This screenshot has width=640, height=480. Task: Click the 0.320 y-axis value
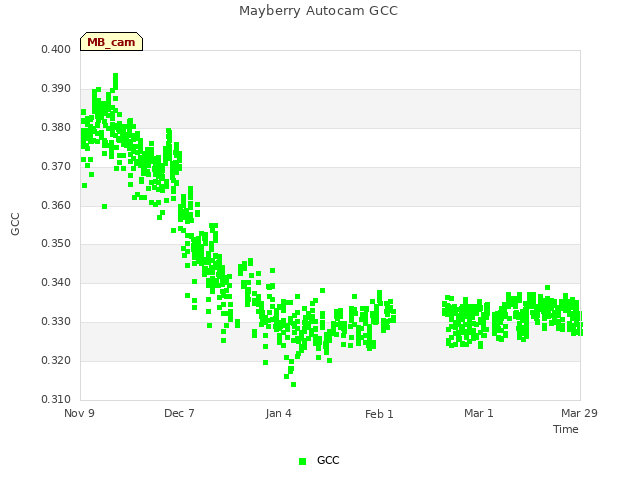pos(56,360)
